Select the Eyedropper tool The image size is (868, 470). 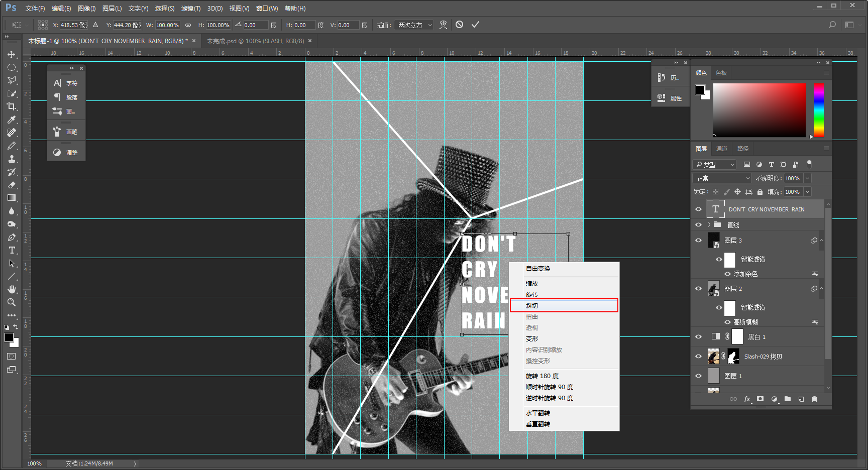(12, 120)
